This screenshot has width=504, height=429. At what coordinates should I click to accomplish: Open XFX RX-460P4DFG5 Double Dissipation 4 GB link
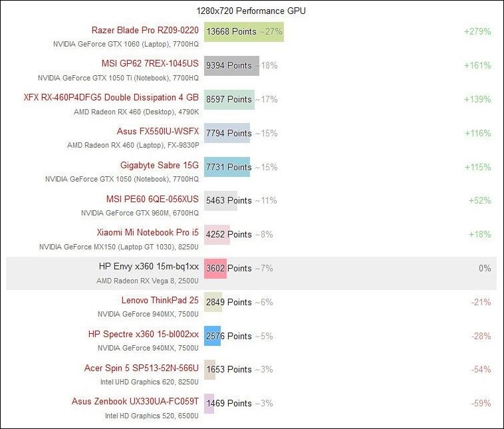click(x=111, y=98)
